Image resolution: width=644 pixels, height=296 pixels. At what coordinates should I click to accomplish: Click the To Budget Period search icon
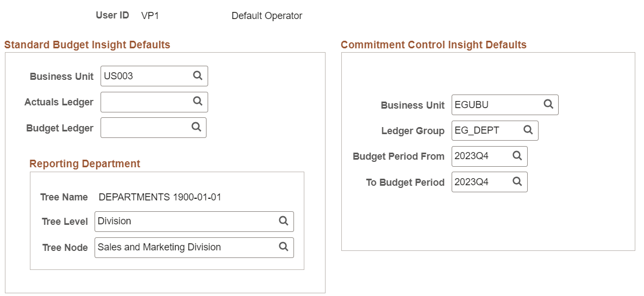517,181
